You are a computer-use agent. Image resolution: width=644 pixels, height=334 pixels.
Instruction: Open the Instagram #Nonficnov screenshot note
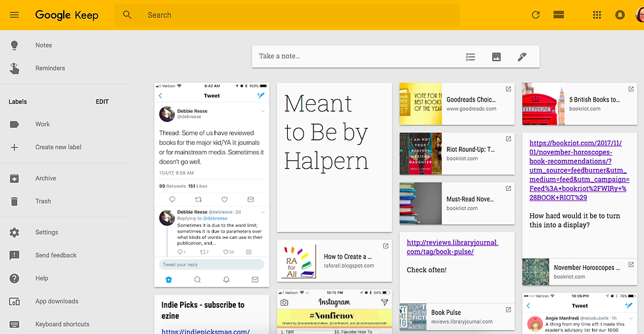point(334,312)
